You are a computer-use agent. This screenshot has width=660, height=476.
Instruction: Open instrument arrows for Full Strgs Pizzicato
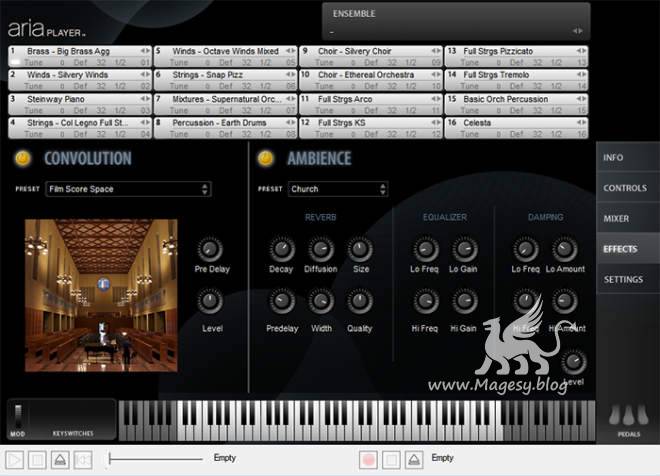581,51
